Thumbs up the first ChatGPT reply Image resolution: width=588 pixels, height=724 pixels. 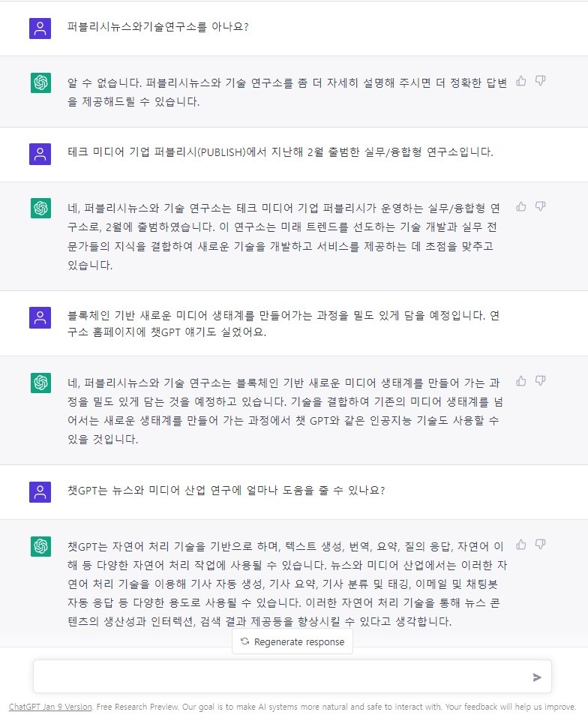521,81
